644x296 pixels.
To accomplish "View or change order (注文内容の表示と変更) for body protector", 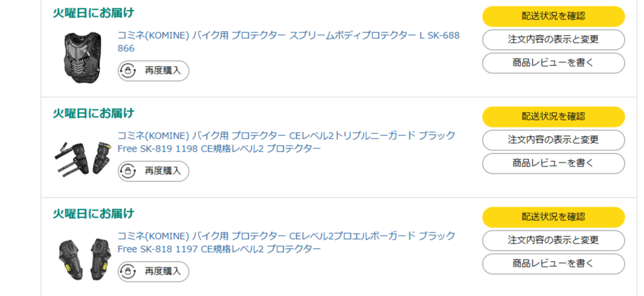I will point(553,40).
